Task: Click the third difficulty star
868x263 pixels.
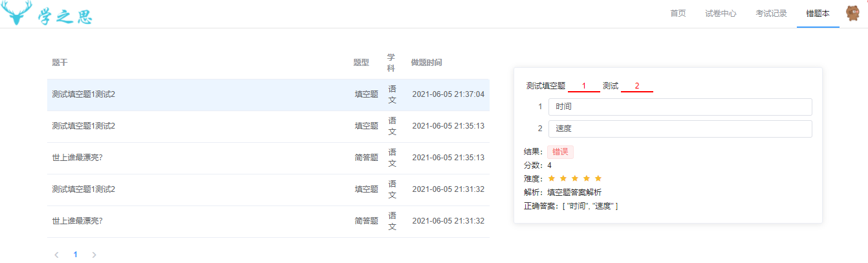Action: click(575, 178)
